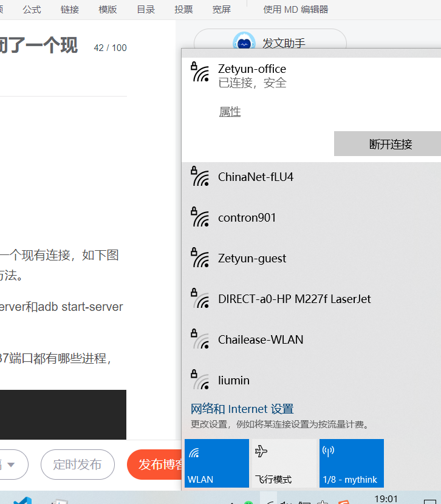441x504 pixels.
Task: Toggle 飞行模式 airplane mode tile
Action: click(x=284, y=463)
